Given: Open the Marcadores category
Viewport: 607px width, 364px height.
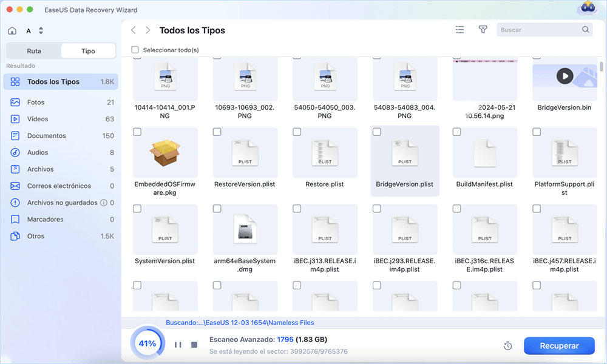Looking at the screenshot, I should coord(61,220).
